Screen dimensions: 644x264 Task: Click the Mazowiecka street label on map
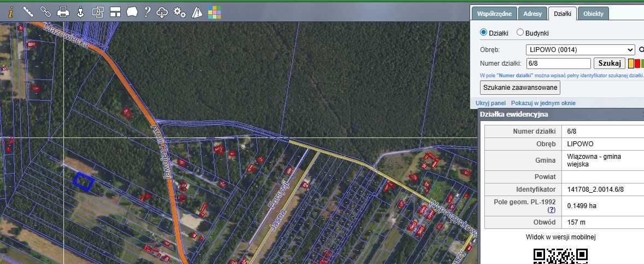point(66,36)
